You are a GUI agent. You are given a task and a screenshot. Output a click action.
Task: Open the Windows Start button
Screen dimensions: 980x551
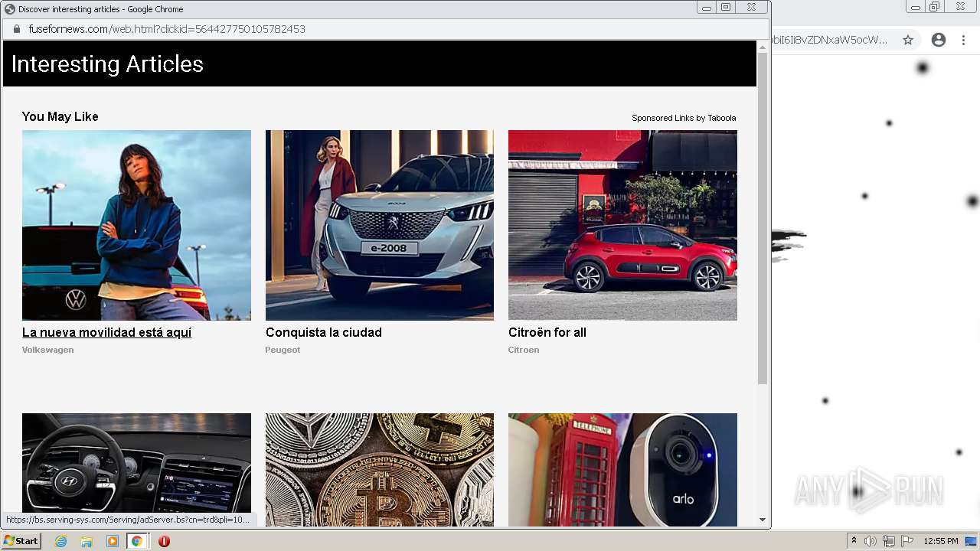point(21,541)
